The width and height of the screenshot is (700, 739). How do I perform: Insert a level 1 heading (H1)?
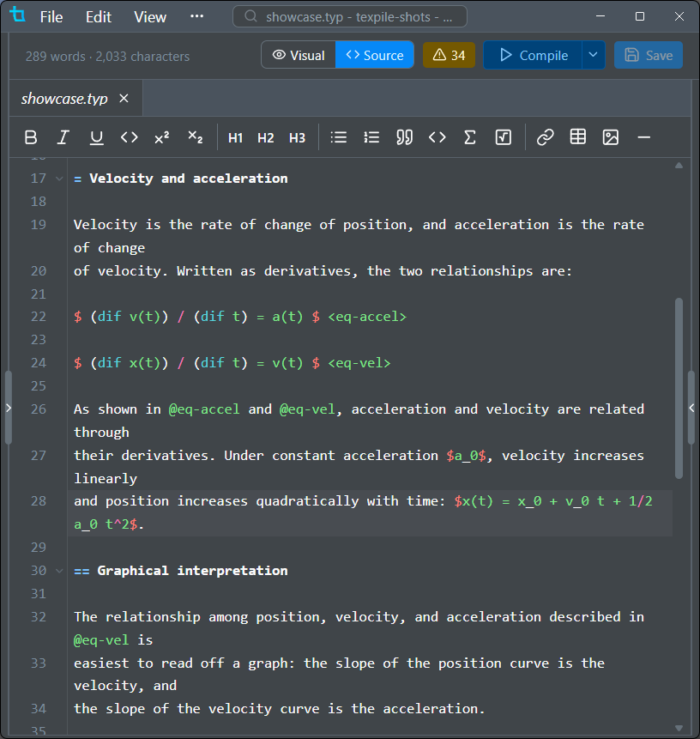point(235,137)
